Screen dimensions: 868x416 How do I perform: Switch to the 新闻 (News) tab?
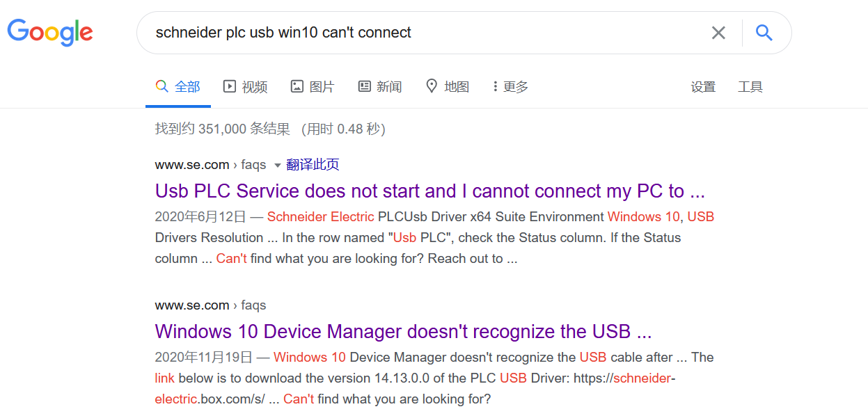pyautogui.click(x=389, y=86)
